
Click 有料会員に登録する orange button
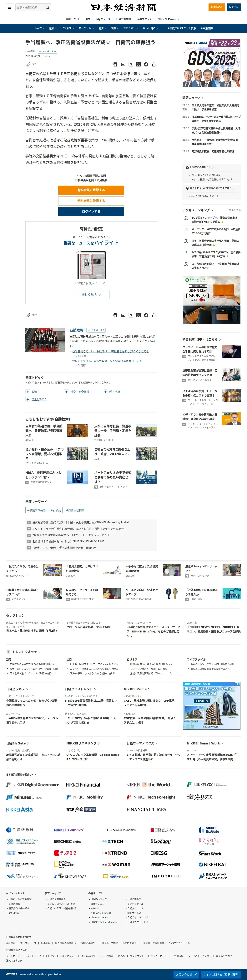pos(91,190)
